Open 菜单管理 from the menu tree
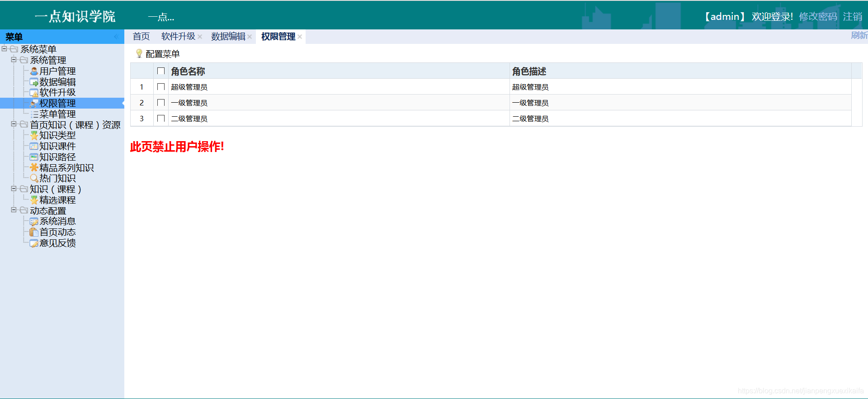Image resolution: width=868 pixels, height=399 pixels. click(57, 114)
